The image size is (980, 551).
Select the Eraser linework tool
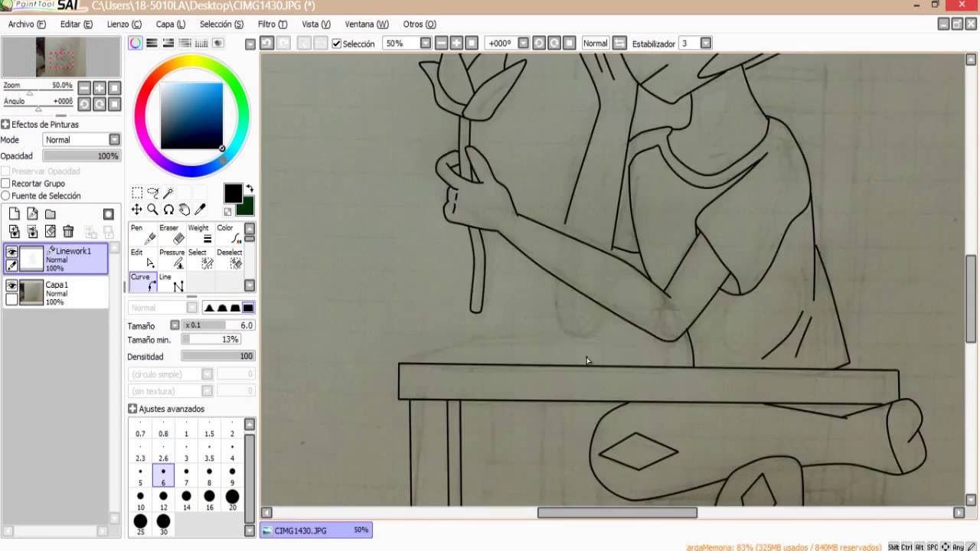[x=172, y=234]
